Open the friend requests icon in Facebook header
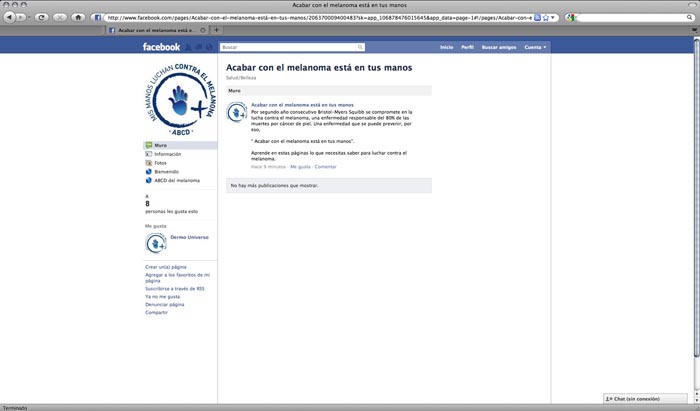Image resolution: width=700 pixels, height=411 pixels. (x=188, y=47)
